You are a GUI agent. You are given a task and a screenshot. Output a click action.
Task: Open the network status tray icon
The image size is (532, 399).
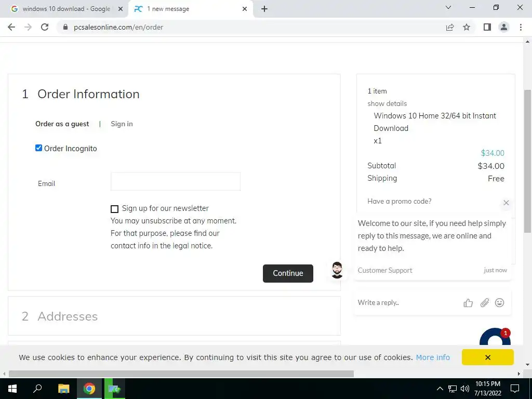pos(453,389)
